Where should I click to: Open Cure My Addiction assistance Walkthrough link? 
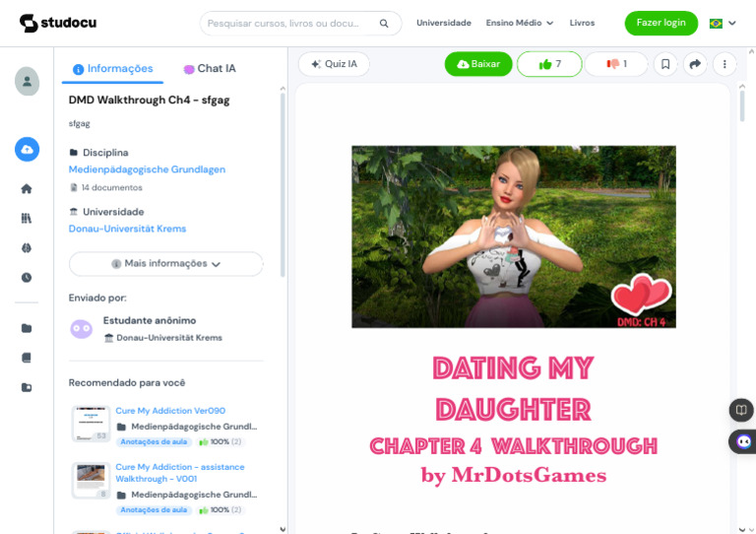tap(180, 473)
